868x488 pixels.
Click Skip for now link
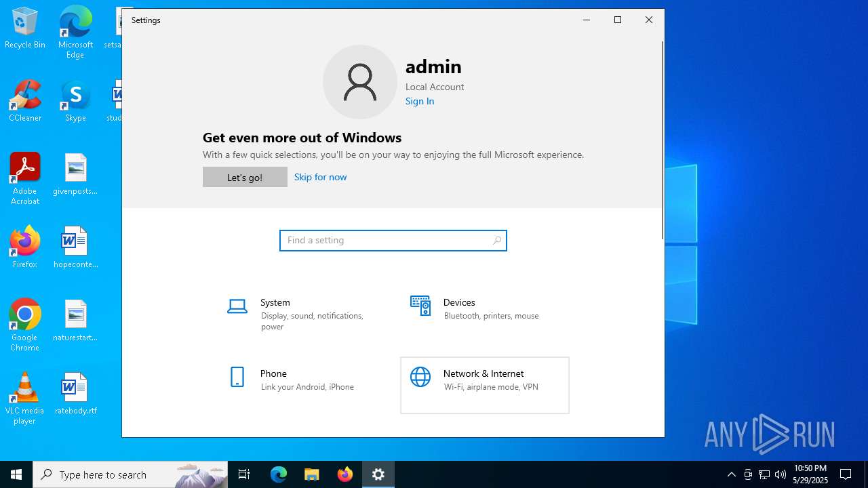coord(320,177)
